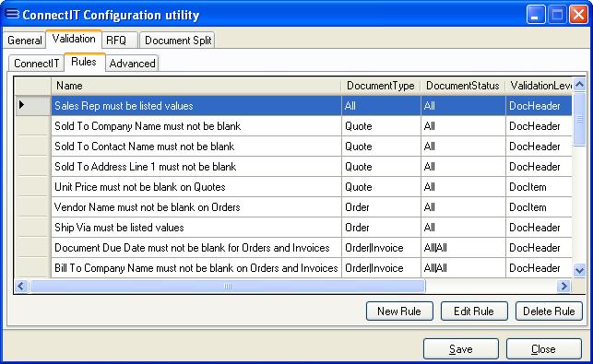
Task: Select rule 'Vendor Name must not be blank on Orders'
Action: pos(196,207)
